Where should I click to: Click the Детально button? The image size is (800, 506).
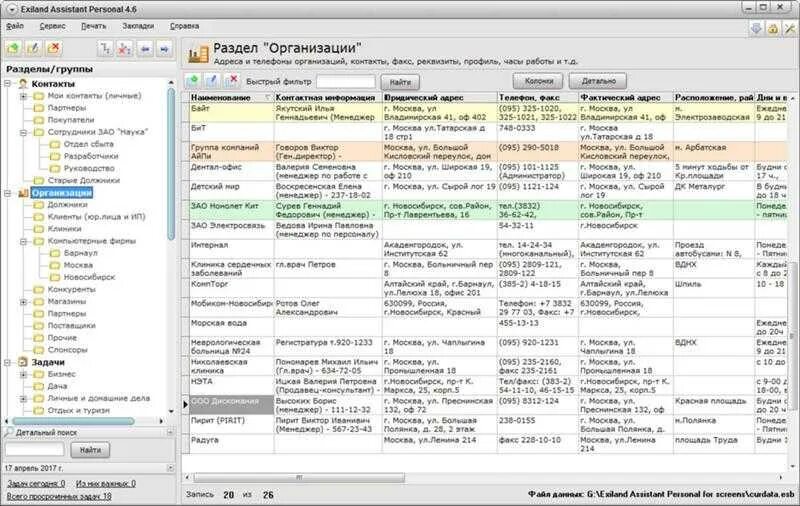coord(598,81)
